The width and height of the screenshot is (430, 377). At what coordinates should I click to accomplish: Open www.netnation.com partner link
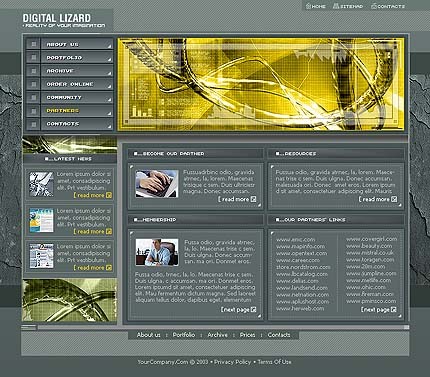[302, 295]
